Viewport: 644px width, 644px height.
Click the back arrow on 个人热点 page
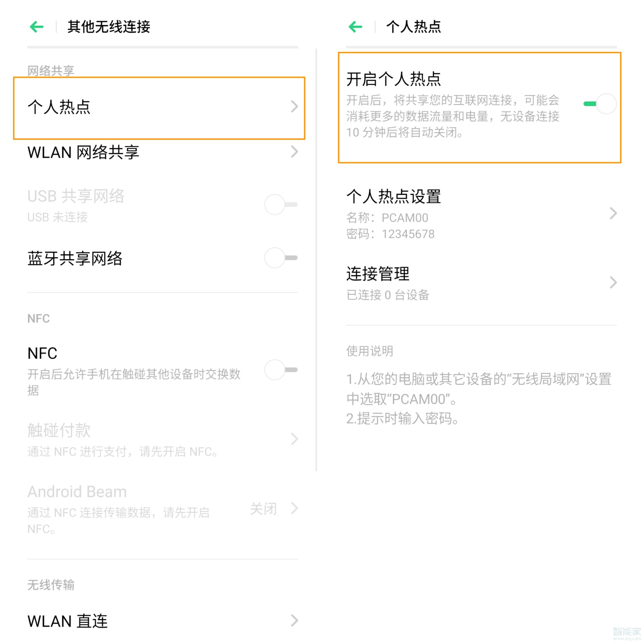(355, 27)
